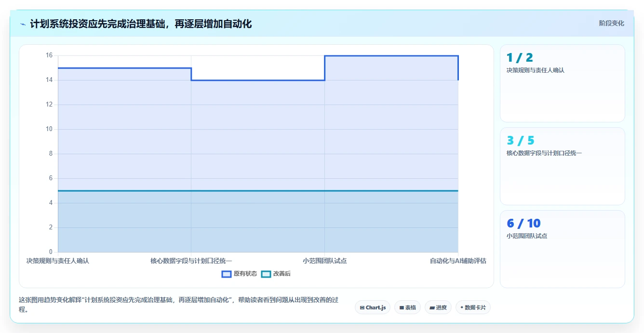Click the blue 原有状态 stepped line at 14
This screenshot has width=644, height=333.
click(x=258, y=80)
